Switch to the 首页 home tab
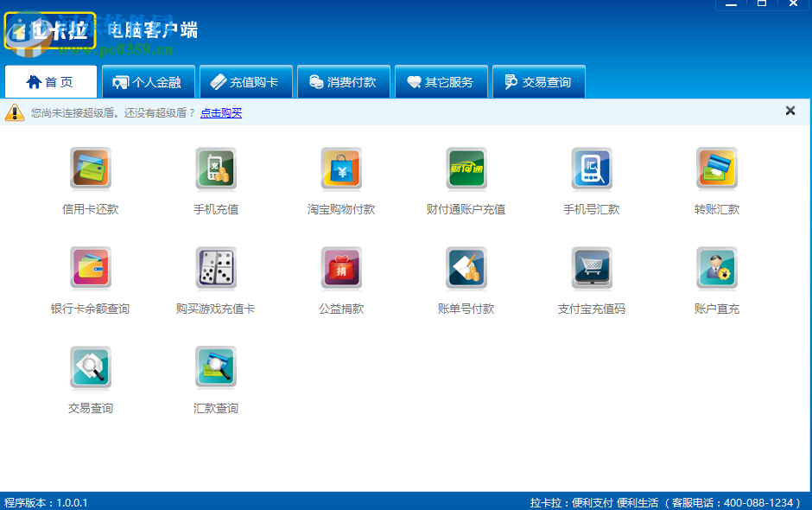812x510 pixels. click(51, 82)
